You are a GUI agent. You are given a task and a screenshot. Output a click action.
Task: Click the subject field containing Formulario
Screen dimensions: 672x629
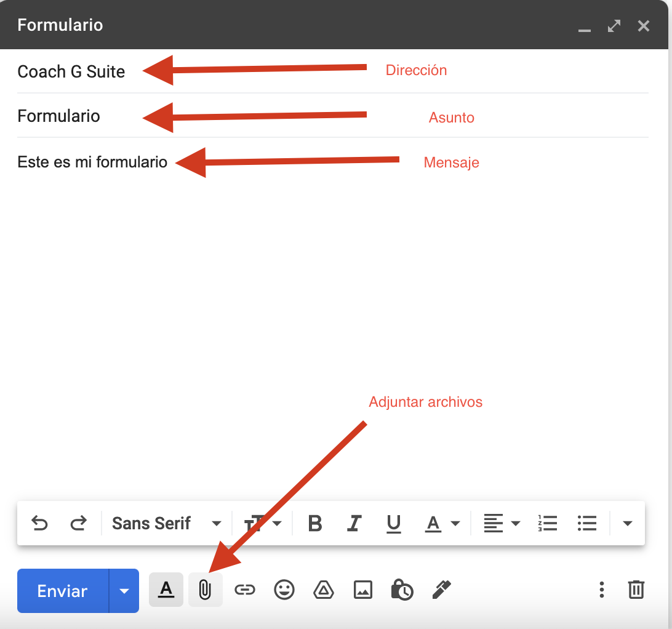coord(332,116)
